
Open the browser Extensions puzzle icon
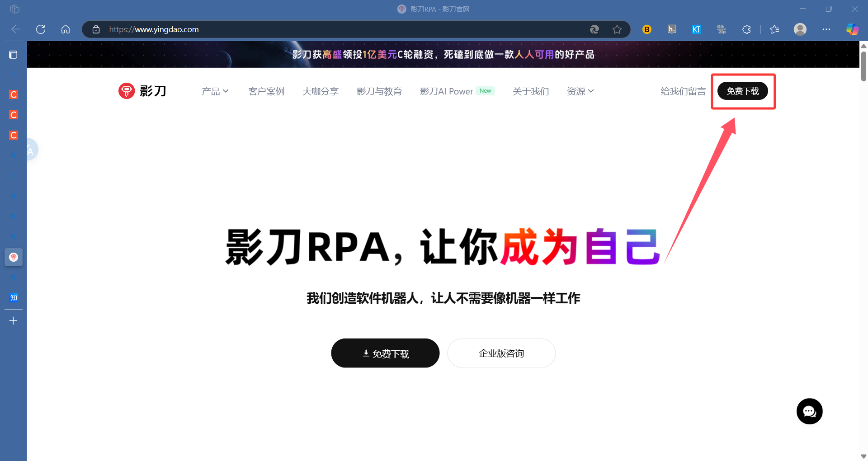[746, 29]
